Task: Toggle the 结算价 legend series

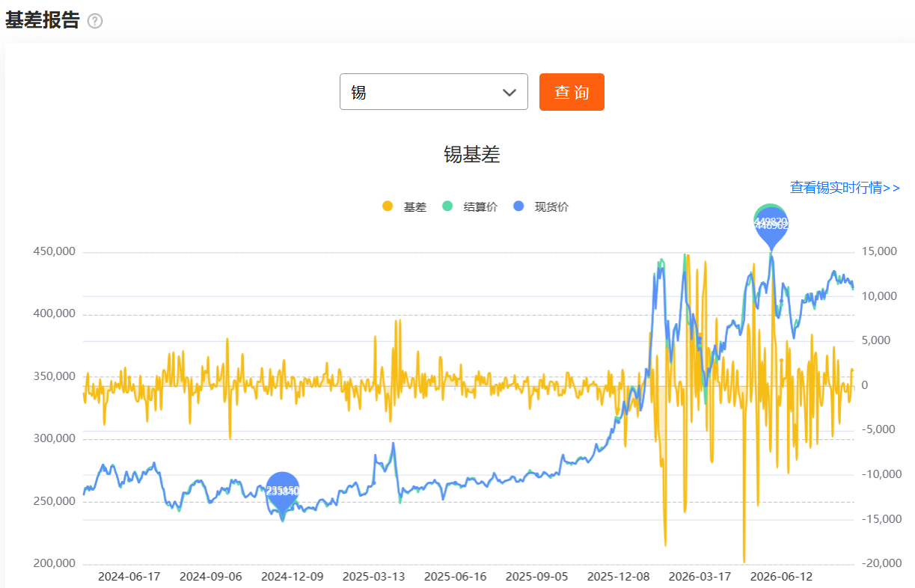Action: coord(469,207)
